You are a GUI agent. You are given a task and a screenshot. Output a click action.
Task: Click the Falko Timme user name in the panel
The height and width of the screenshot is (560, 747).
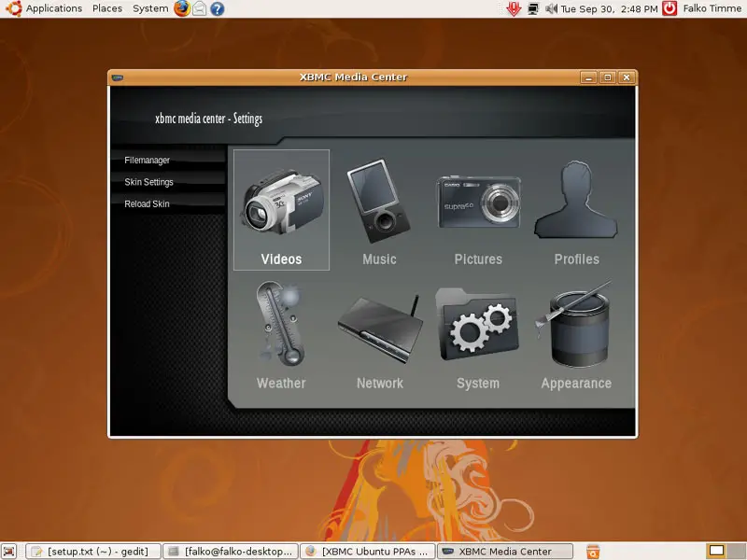(712, 8)
